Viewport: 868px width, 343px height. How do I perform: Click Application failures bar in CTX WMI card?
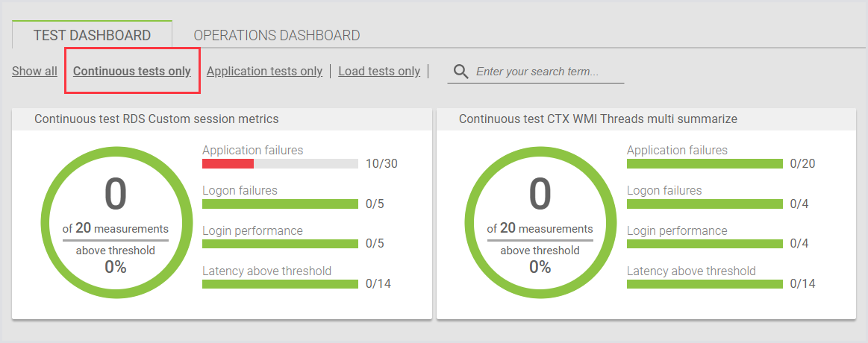click(x=705, y=163)
